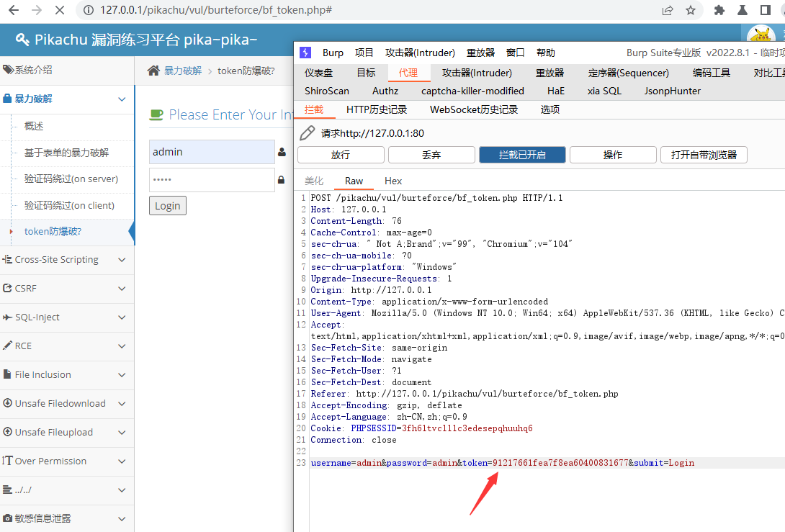Click the password input field
785x532 pixels.
click(x=212, y=180)
